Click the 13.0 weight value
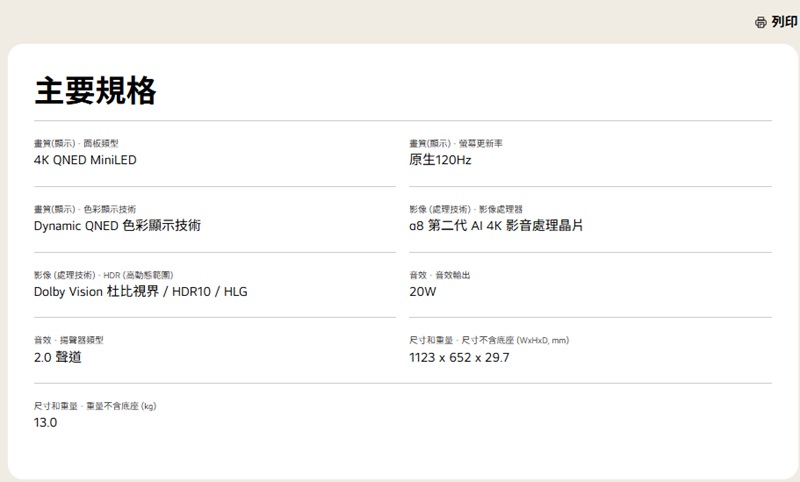 [46, 422]
